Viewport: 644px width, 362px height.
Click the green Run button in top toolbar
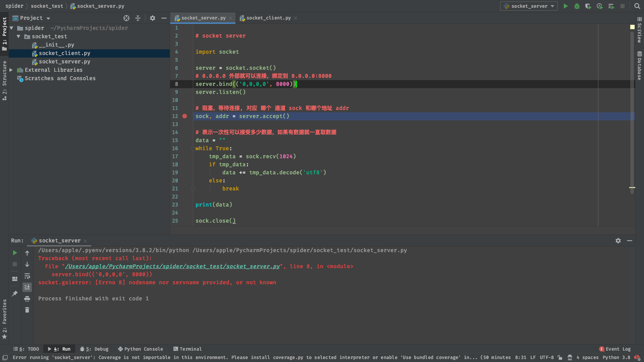tap(566, 6)
